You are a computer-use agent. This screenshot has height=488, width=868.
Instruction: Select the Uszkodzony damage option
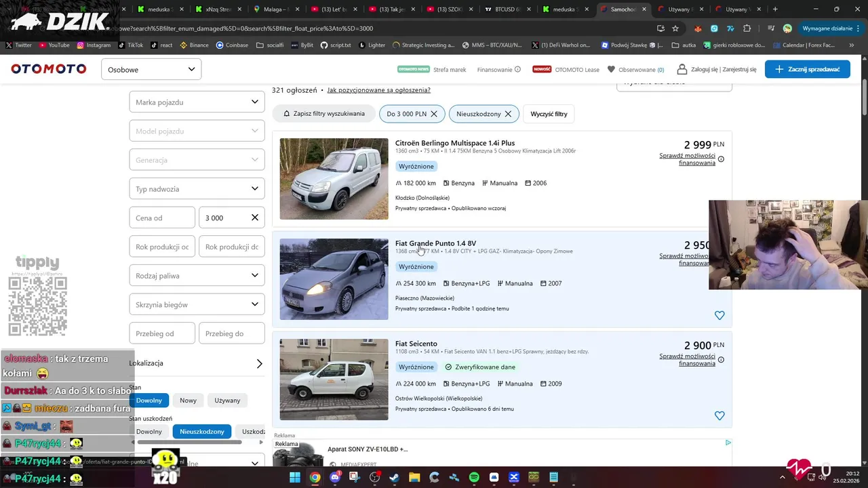pos(250,432)
